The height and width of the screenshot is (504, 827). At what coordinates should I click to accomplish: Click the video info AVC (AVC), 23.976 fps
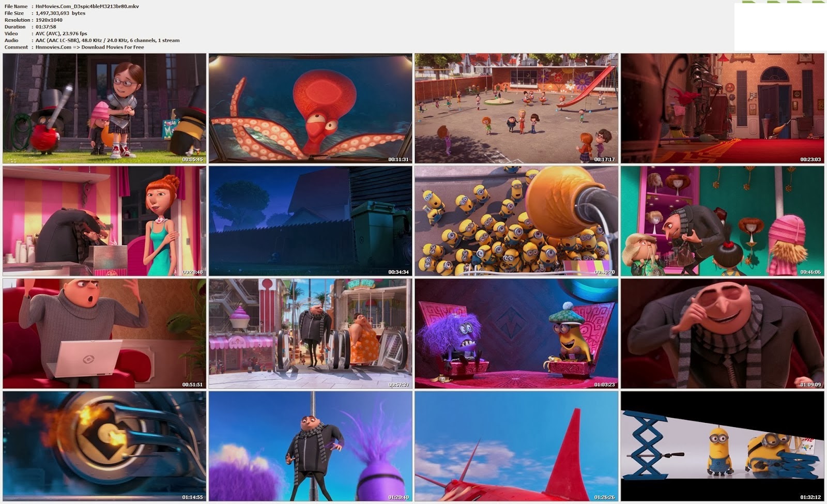point(62,33)
